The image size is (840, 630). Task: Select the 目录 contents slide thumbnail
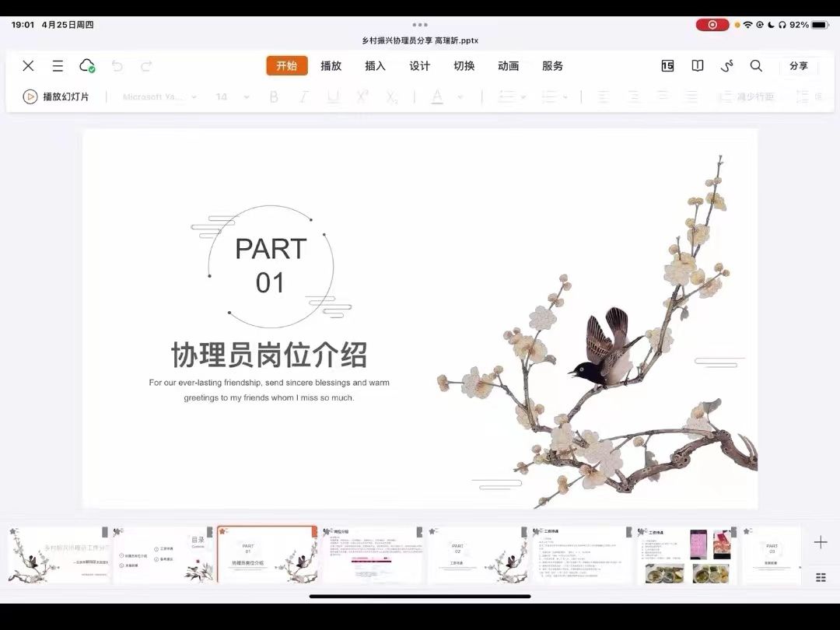click(x=163, y=555)
